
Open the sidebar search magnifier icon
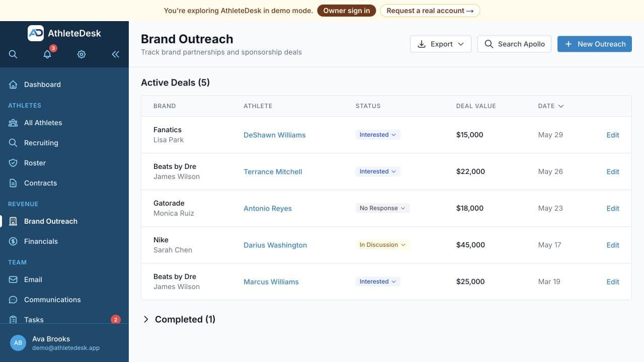13,54
